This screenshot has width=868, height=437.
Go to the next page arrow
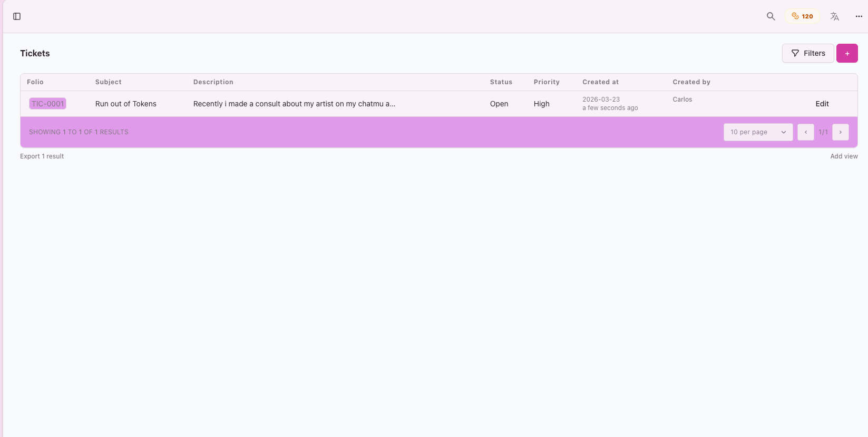coord(840,132)
